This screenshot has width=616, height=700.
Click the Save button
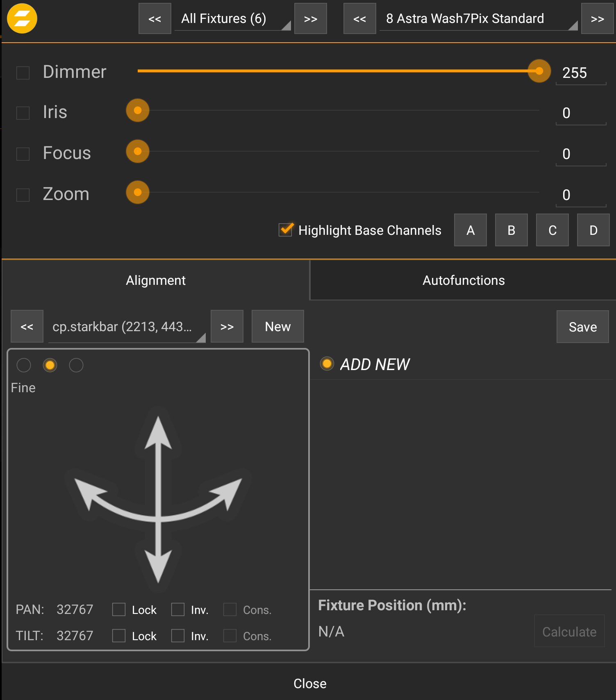coord(582,327)
